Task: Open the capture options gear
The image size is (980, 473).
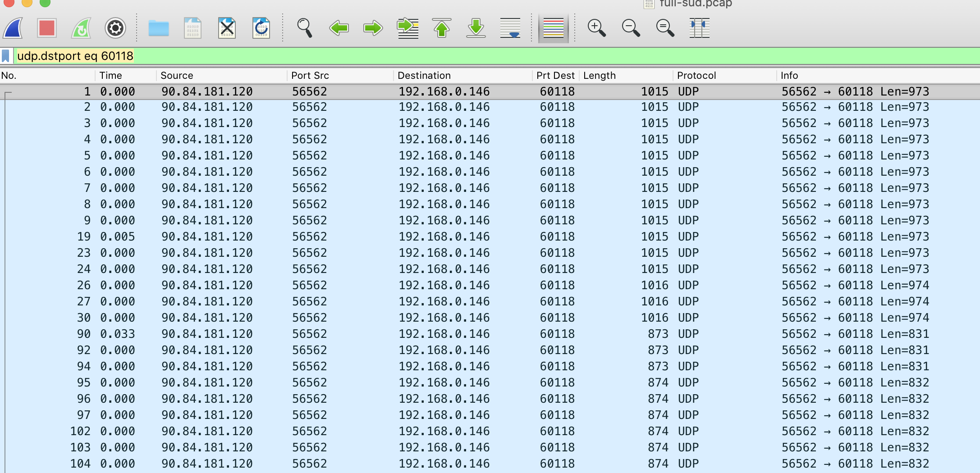Action: click(115, 28)
